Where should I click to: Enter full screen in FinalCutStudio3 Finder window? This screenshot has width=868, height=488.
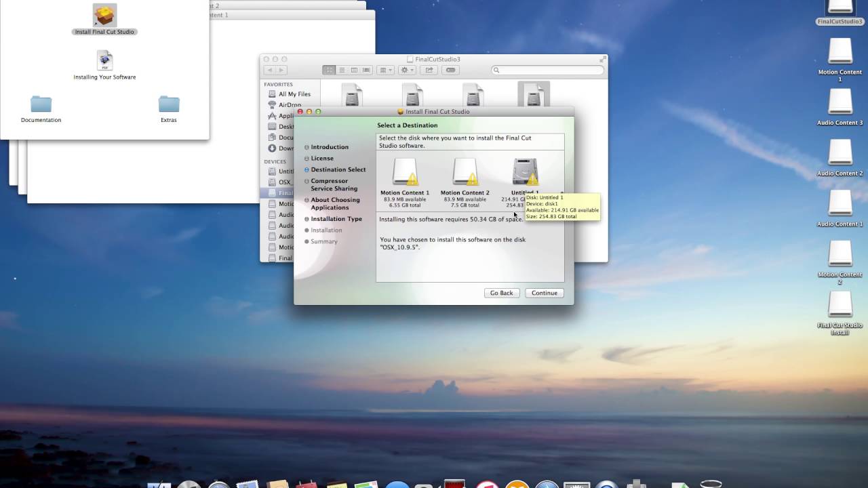click(x=602, y=60)
